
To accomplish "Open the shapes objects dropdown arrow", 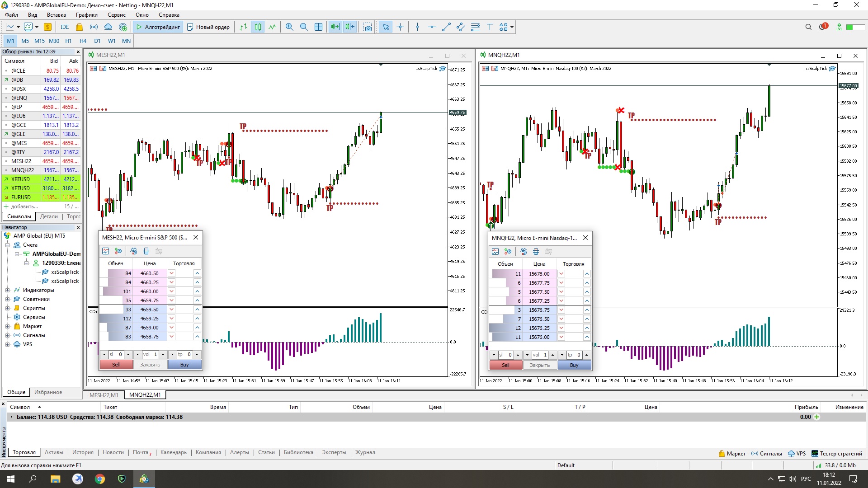I will [512, 27].
